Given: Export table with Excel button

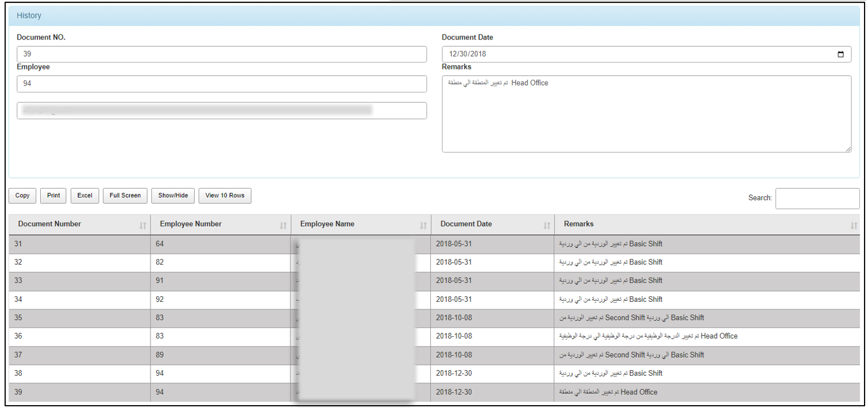Looking at the screenshot, I should [85, 196].
